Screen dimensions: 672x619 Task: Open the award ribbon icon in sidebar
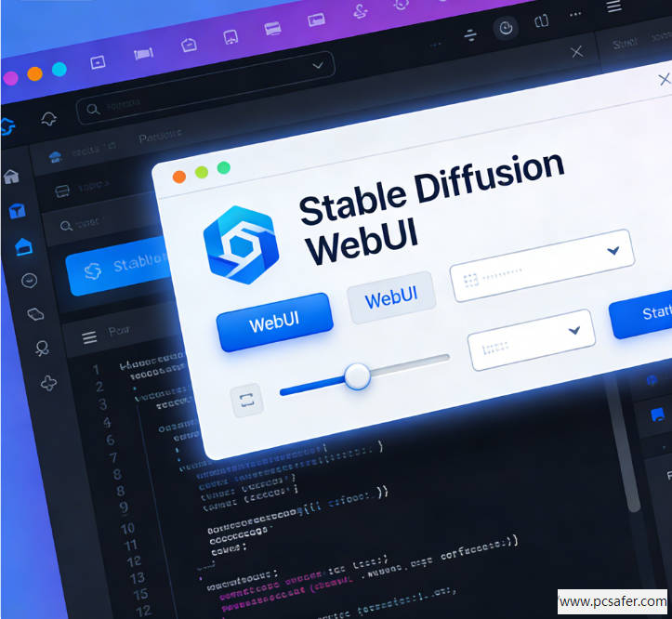[42, 348]
